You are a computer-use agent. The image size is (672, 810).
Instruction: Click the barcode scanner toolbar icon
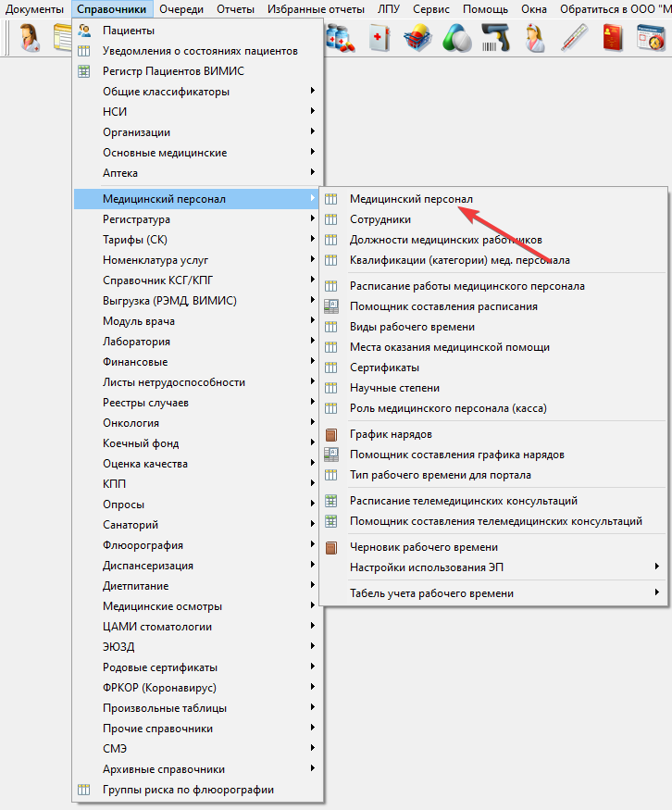[497, 38]
